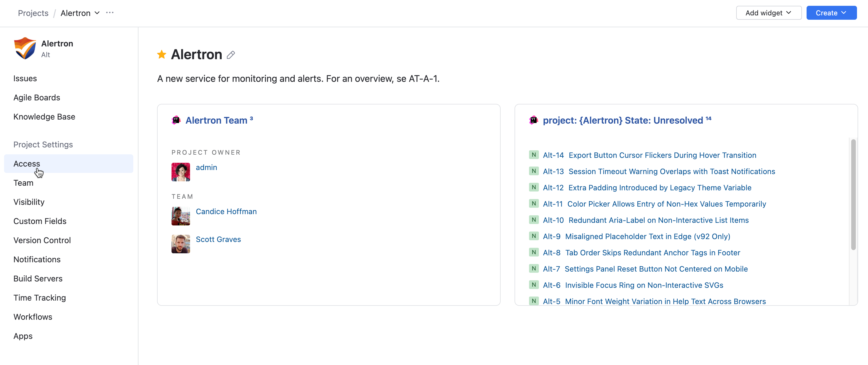This screenshot has width=868, height=365.
Task: Click Projects breadcrumb link
Action: click(x=33, y=13)
